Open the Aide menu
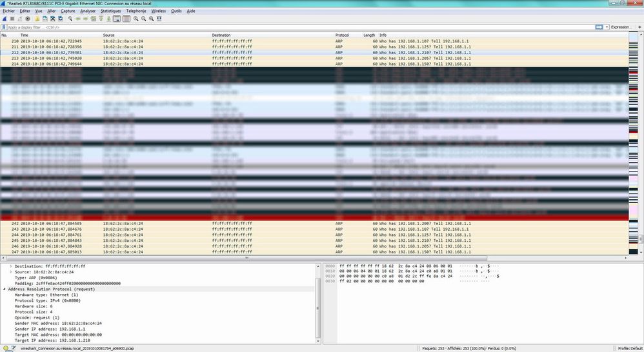 tap(191, 11)
